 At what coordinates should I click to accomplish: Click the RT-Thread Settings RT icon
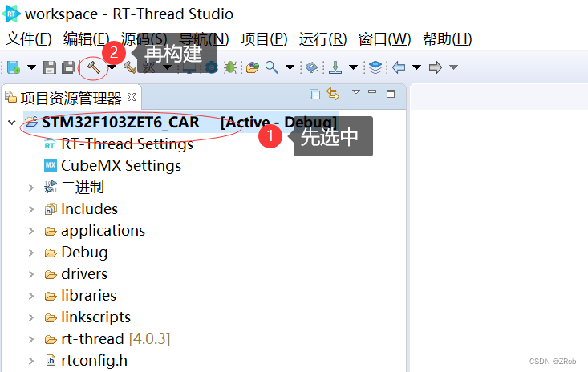tap(50, 144)
